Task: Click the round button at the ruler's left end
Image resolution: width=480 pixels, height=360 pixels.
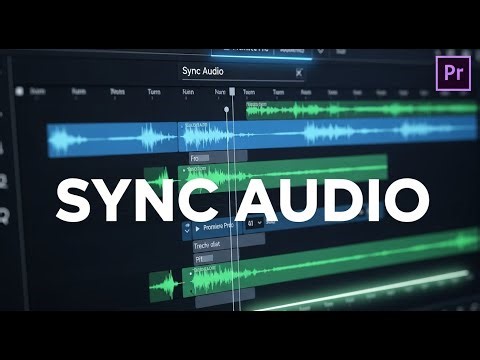Action: 19,91
